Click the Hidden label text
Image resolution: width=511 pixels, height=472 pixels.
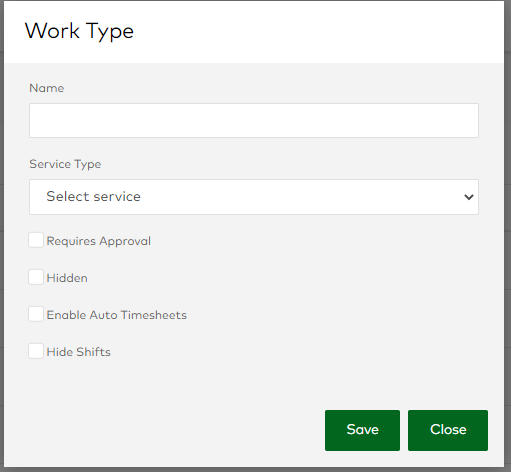pos(67,278)
